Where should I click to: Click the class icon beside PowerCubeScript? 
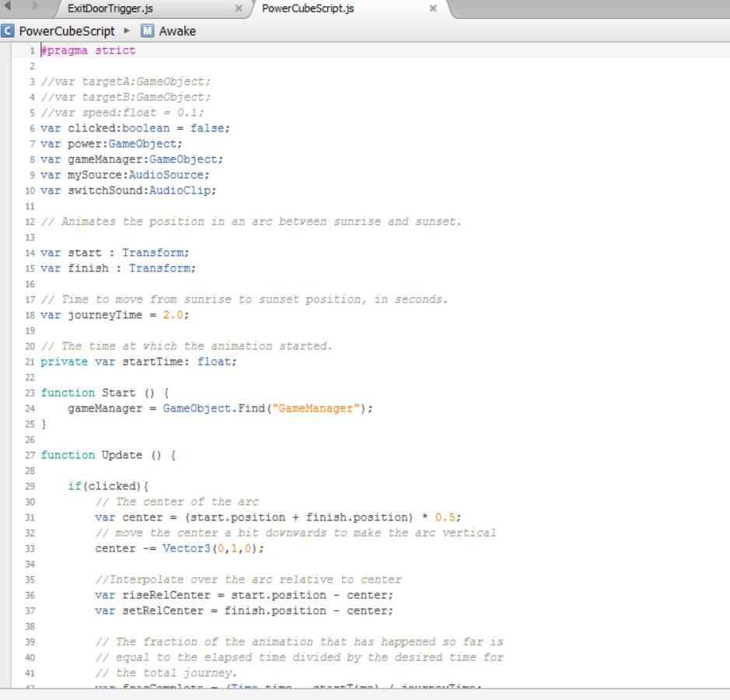8,31
